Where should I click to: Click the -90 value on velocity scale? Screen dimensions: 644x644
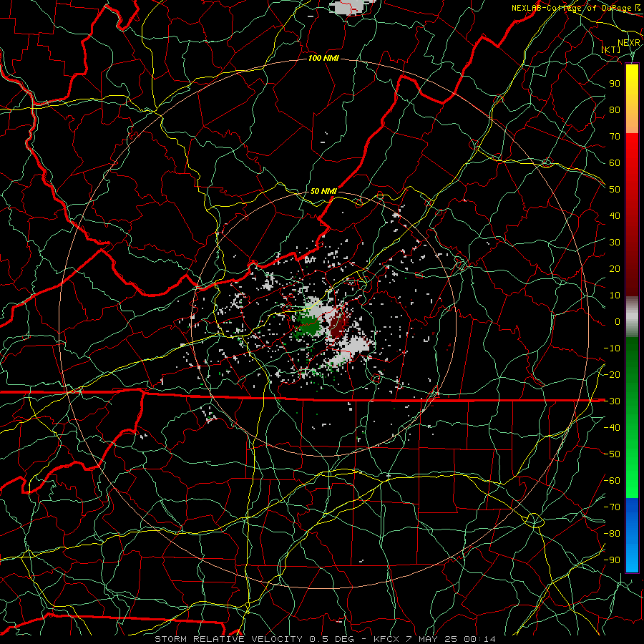point(612,560)
